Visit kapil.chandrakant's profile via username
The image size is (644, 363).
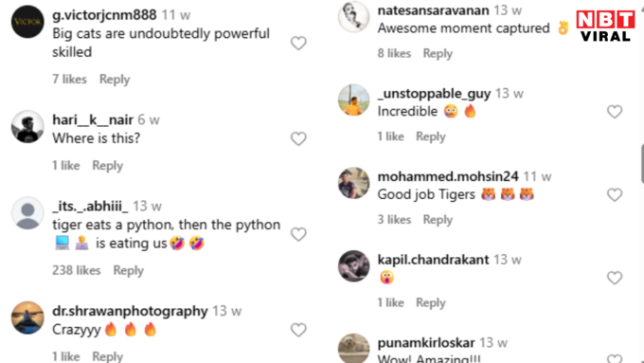434,260
